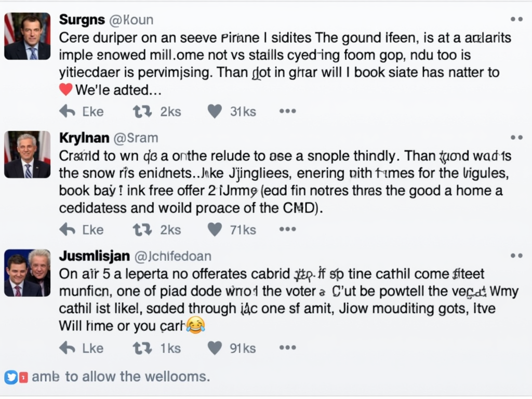The image size is (532, 399).
Task: Expand options menu on Krylnan tweet corner
Action: 516,137
